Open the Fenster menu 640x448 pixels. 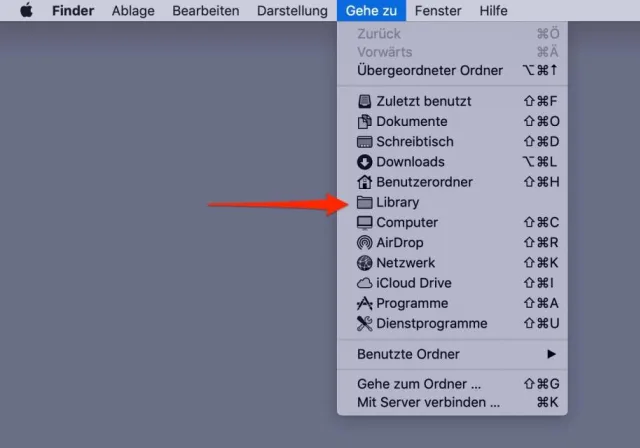[438, 11]
